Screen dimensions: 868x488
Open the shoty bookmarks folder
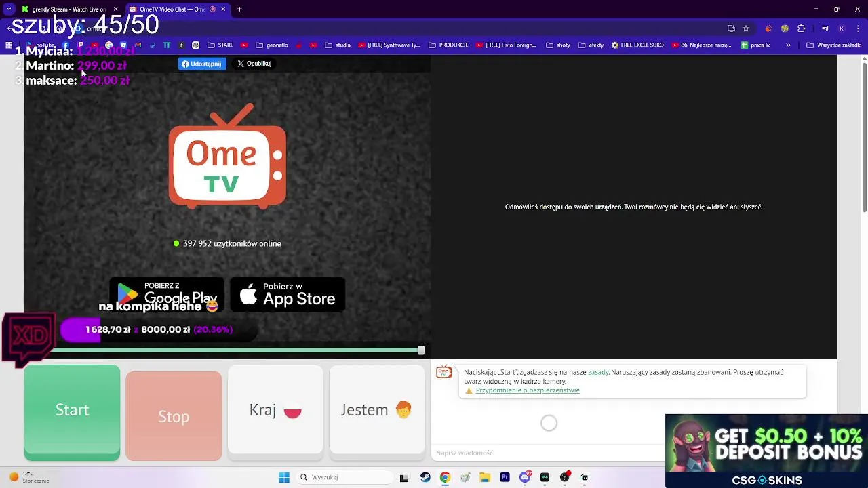[x=557, y=45]
